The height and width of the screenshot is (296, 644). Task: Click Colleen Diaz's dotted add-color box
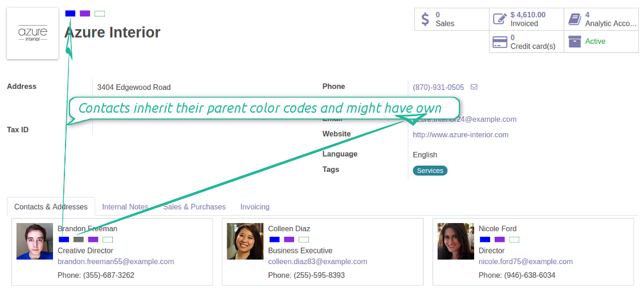(x=304, y=240)
